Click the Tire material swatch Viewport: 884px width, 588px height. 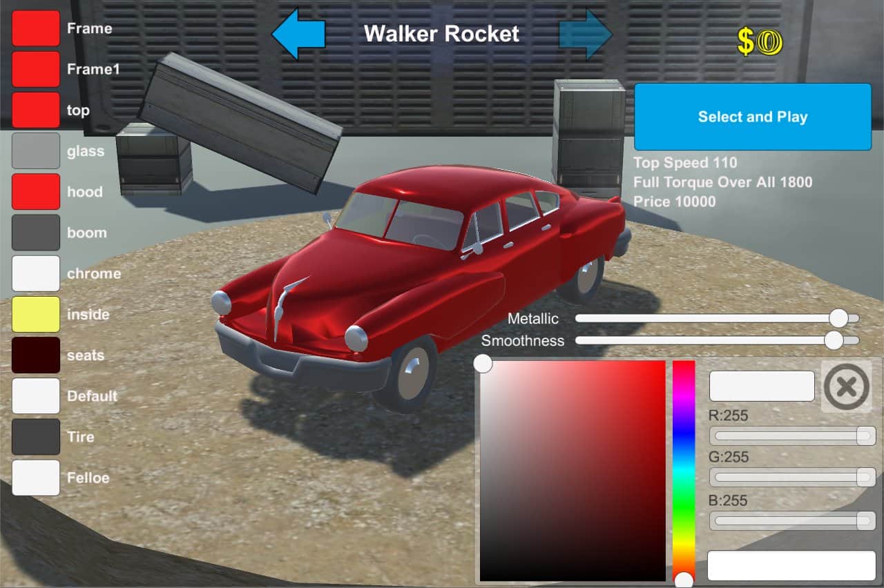coord(35,437)
